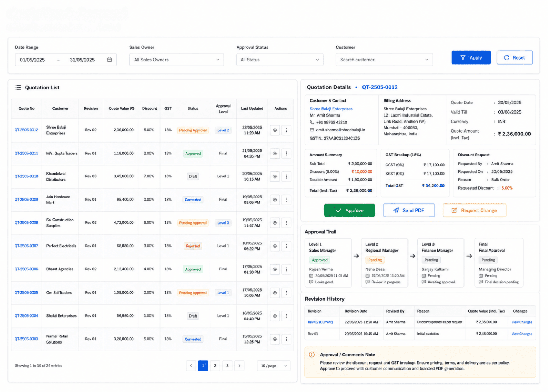Viewport: 548px width, 392px height.
Task: Click the Reset filters button
Action: coord(514,57)
